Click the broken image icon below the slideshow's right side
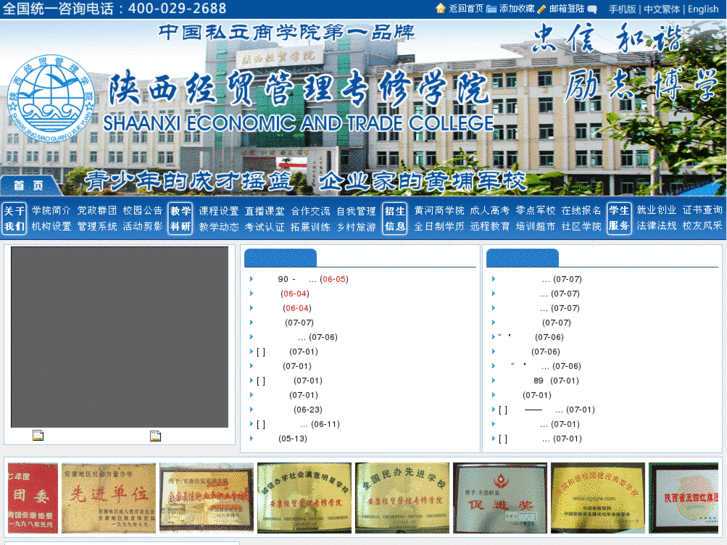The width and height of the screenshot is (727, 545). click(155, 436)
